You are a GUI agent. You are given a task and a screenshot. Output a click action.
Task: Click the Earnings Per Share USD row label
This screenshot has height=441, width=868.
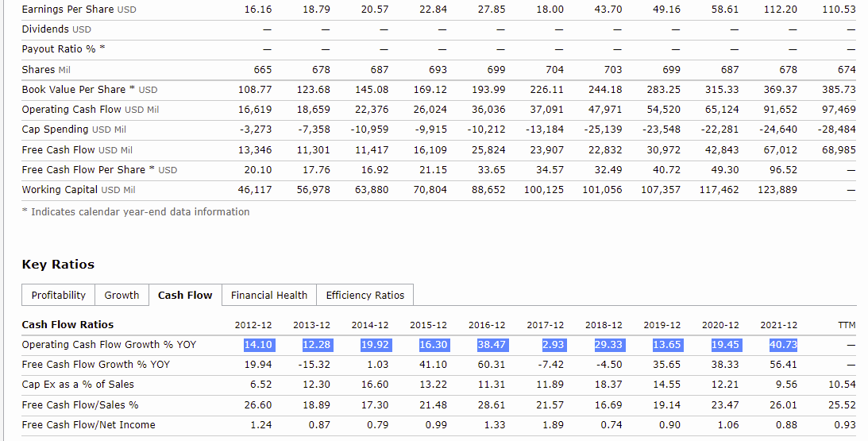pyautogui.click(x=79, y=9)
